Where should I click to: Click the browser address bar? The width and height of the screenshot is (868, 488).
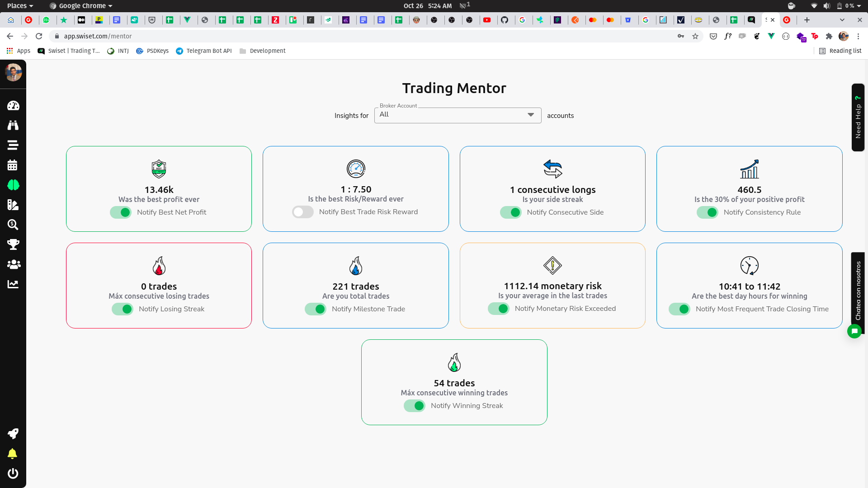(x=362, y=36)
